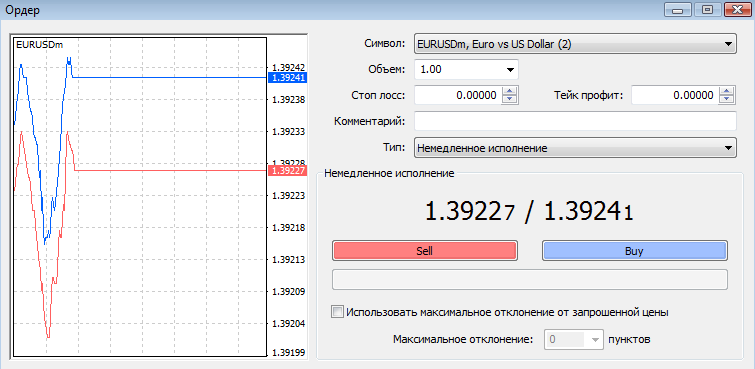Viewport: 755px width, 369px height.
Task: Increase Тейк профит with the up arrow
Action: click(x=727, y=91)
